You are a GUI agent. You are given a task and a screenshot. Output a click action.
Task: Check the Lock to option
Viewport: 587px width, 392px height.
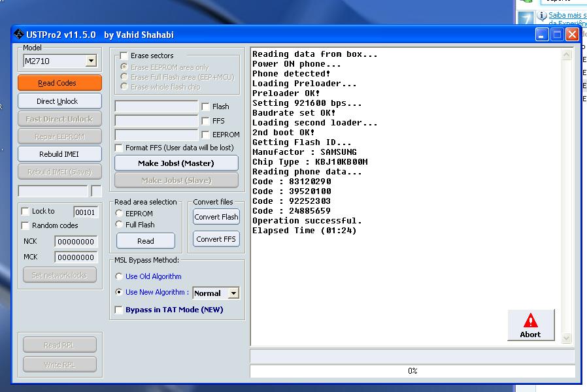click(x=25, y=211)
